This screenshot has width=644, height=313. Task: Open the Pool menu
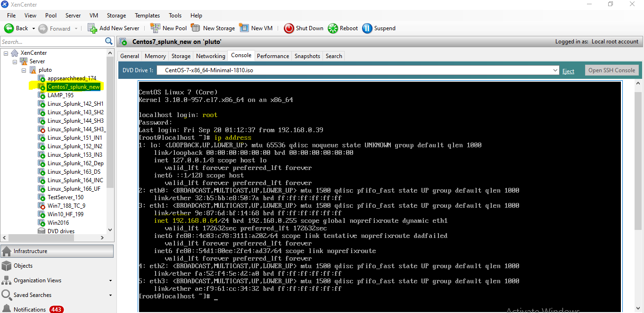(50, 16)
